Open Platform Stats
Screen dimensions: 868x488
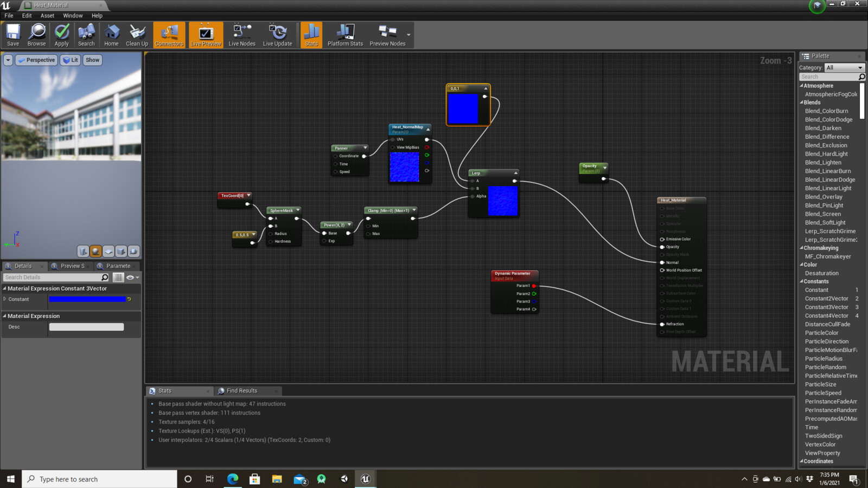345,35
